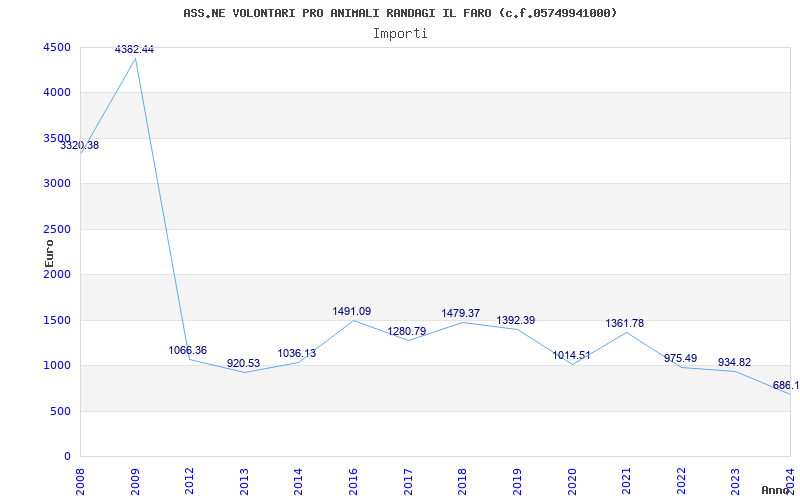Click the 2020 year label

pyautogui.click(x=572, y=481)
